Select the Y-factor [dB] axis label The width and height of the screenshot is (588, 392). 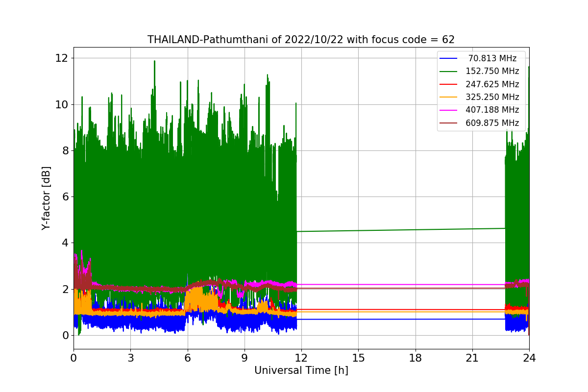pos(46,198)
